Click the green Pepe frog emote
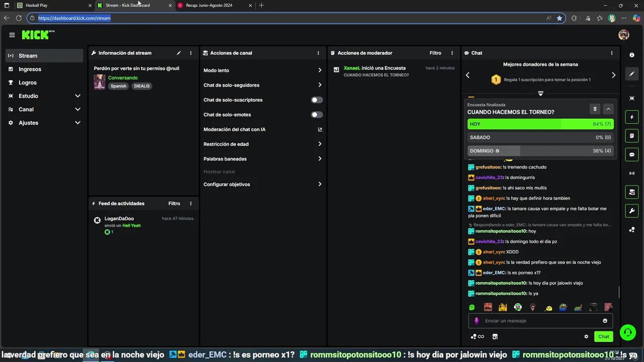644x362 pixels. 563,307
